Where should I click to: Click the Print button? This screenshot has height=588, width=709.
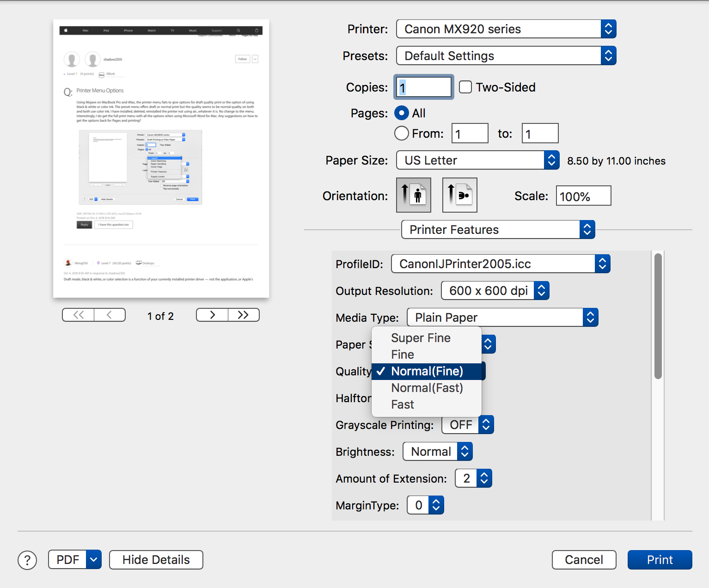pos(659,560)
